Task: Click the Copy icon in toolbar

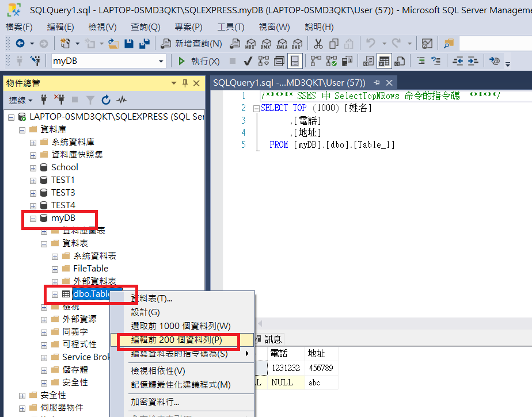Action: (x=334, y=44)
